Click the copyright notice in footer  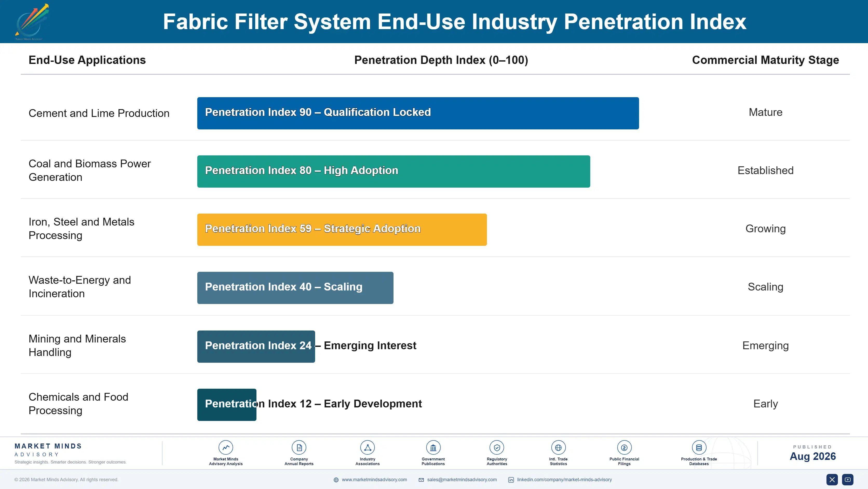(x=66, y=480)
